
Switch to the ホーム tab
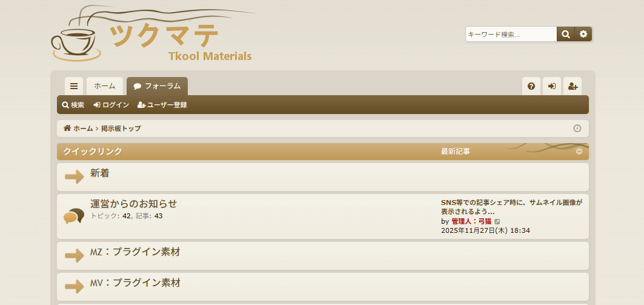point(105,86)
